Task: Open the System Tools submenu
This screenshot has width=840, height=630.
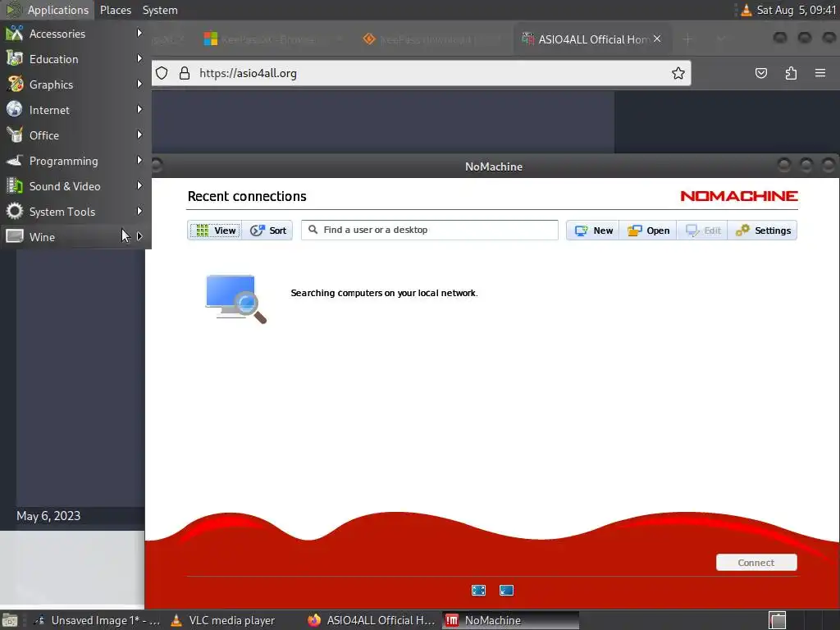Action: tap(75, 212)
